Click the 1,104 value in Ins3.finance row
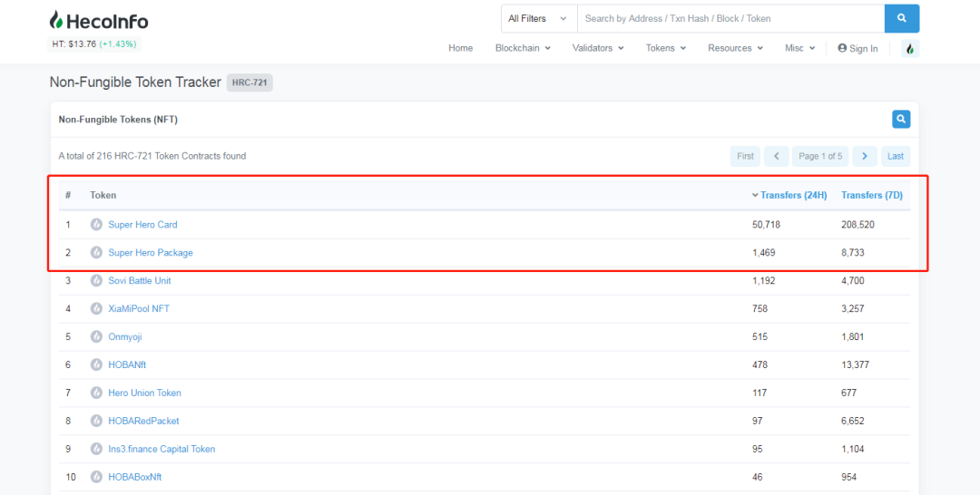 (853, 449)
